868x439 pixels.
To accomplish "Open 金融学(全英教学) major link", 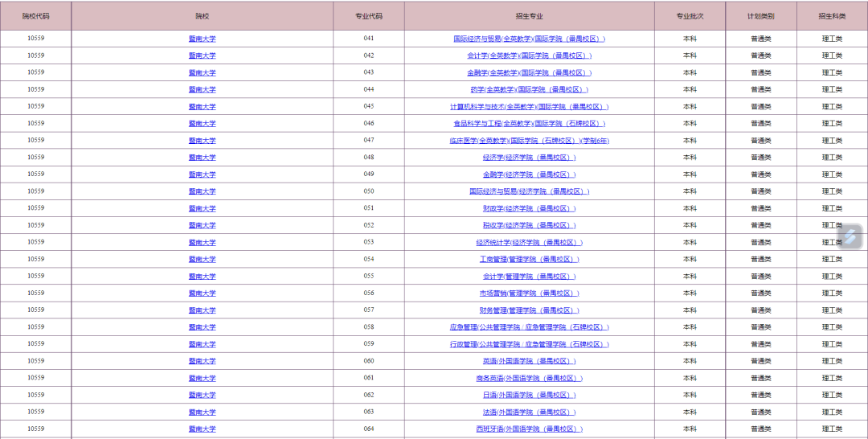I will (x=529, y=73).
